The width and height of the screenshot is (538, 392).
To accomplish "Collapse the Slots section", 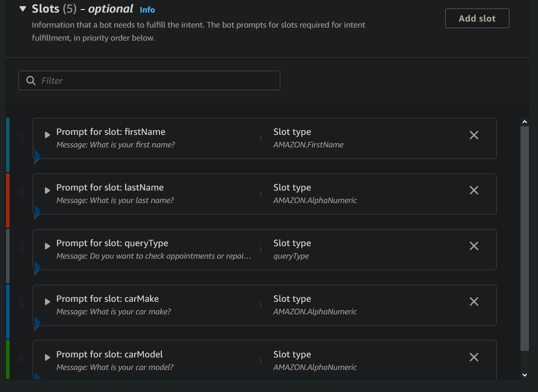I will [23, 9].
